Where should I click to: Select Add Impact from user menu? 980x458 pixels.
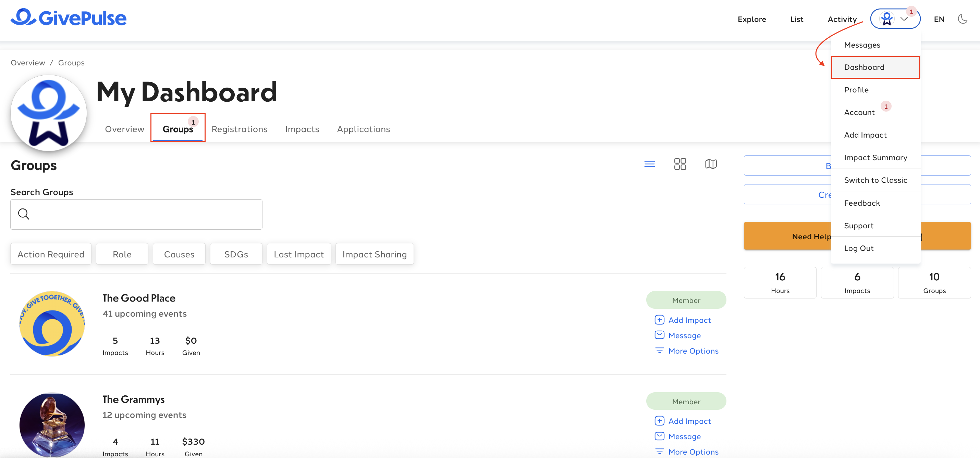pos(876,135)
